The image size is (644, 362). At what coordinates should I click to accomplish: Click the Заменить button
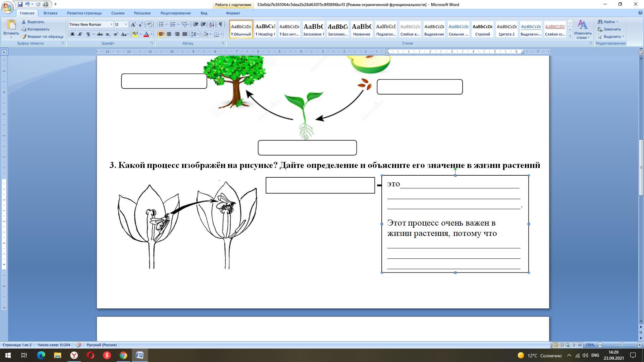coord(609,29)
